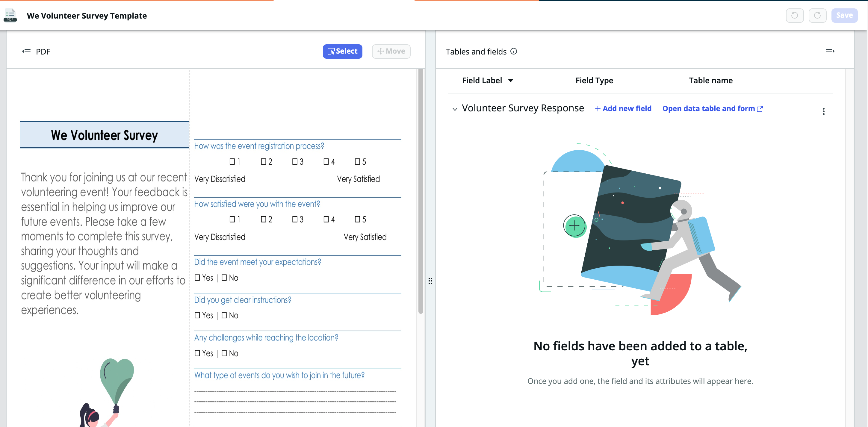The image size is (868, 427).
Task: Click the PDF document icon beside the title
Action: click(10, 15)
